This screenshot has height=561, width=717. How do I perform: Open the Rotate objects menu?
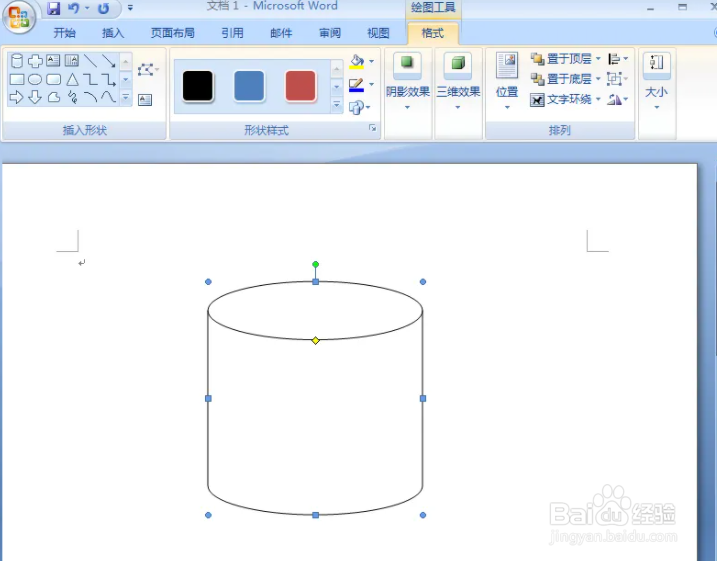click(617, 99)
